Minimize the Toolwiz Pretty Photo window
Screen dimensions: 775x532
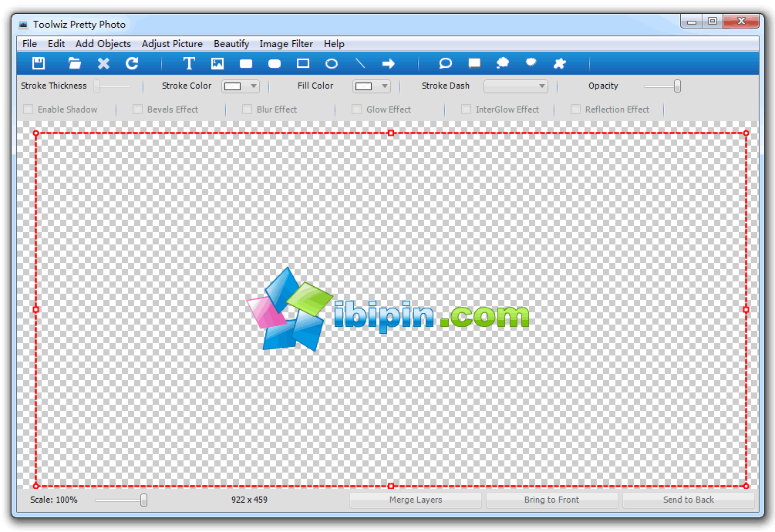click(692, 21)
